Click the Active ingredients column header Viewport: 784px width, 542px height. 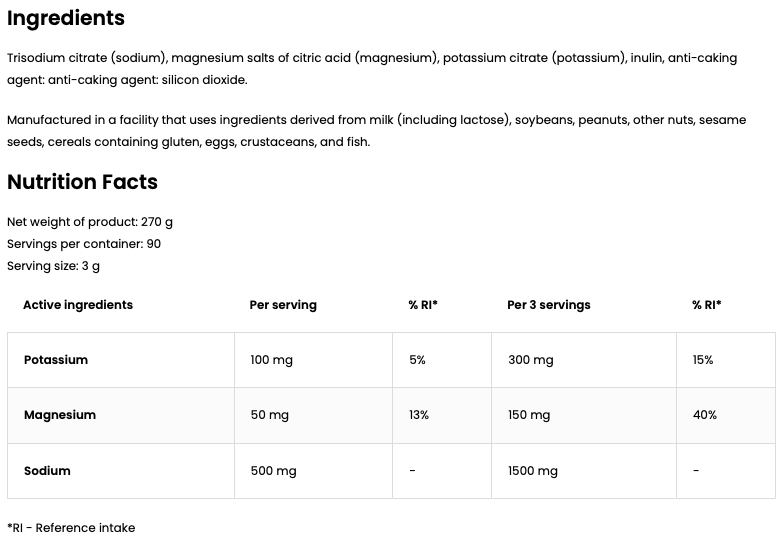(78, 305)
